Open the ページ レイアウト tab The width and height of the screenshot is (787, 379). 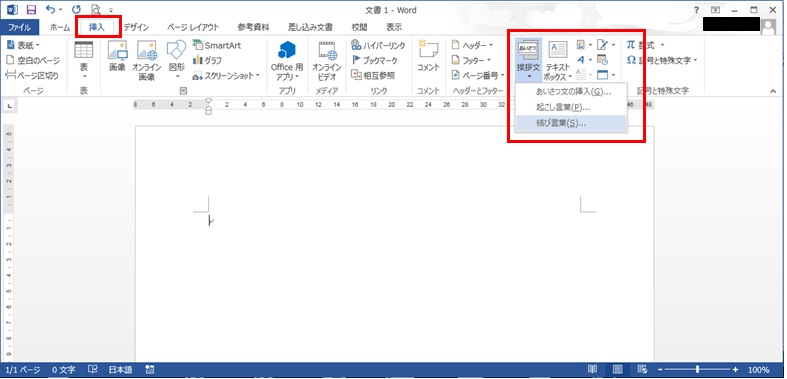point(193,27)
